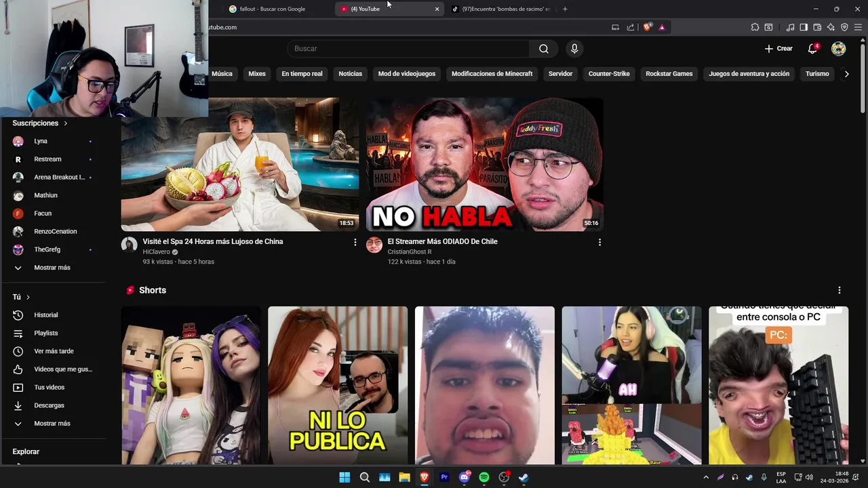Switch to the TikTok 'bombas de racimo' tab
The height and width of the screenshot is (488, 868).
tap(501, 9)
